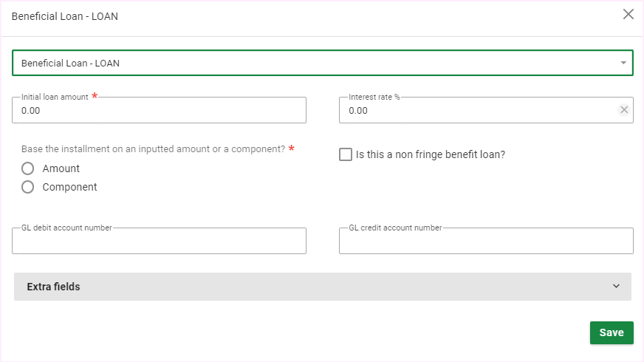This screenshot has height=362, width=644.
Task: Focus the Initial loan amount field
Action: 159,111
